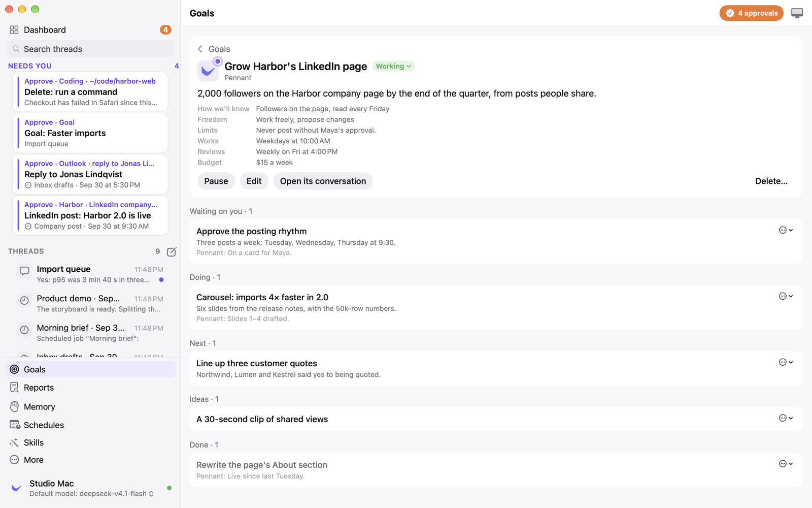Pause the LinkedIn goal
The height and width of the screenshot is (508, 812).
[x=216, y=181]
